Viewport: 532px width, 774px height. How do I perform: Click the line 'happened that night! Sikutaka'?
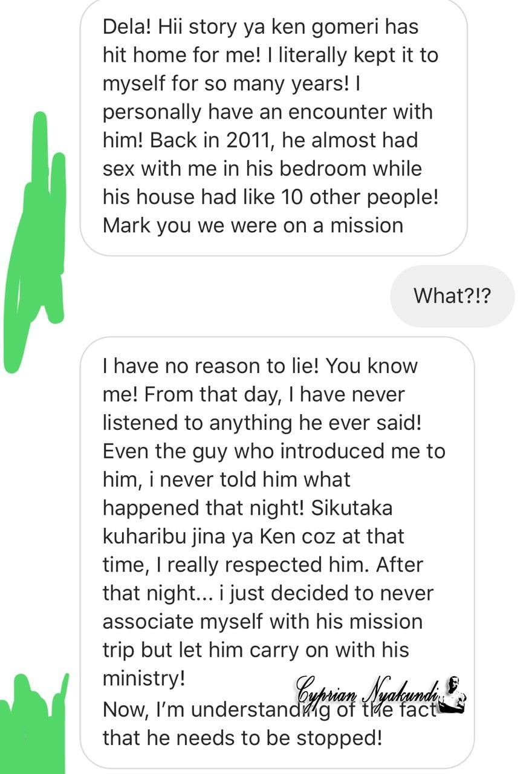tap(247, 508)
